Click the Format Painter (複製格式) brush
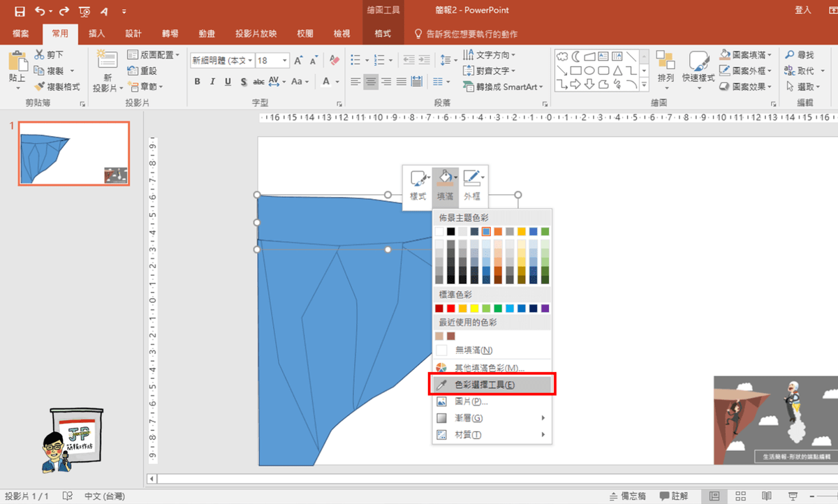Image resolution: width=838 pixels, height=504 pixels. click(x=40, y=87)
